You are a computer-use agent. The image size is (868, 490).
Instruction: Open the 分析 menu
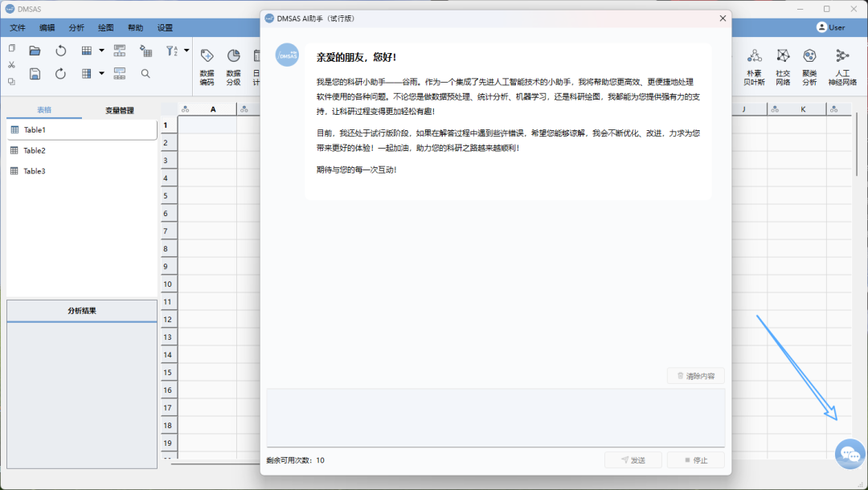(x=76, y=27)
